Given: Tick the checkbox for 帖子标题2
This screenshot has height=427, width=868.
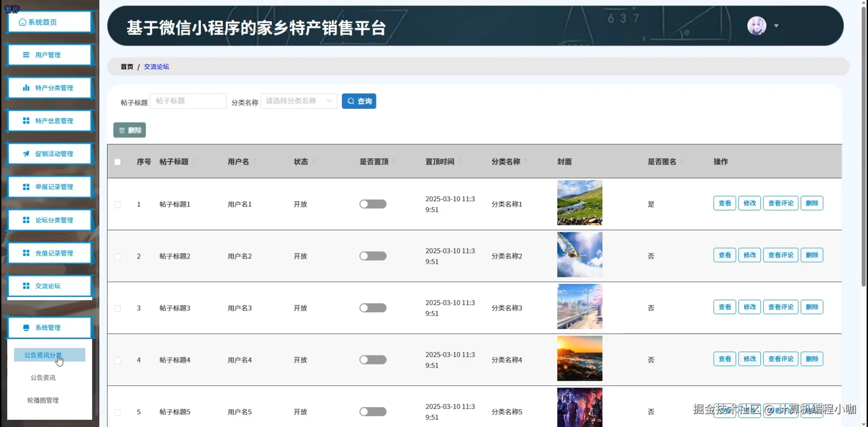Looking at the screenshot, I should point(117,256).
